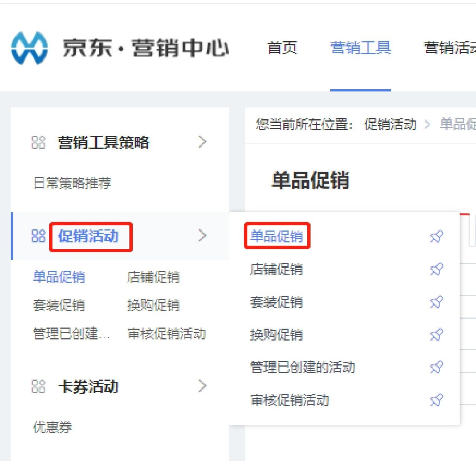Screen dimensions: 476x461
Task: Switch to the 营销工具 top tab
Action: [x=361, y=48]
